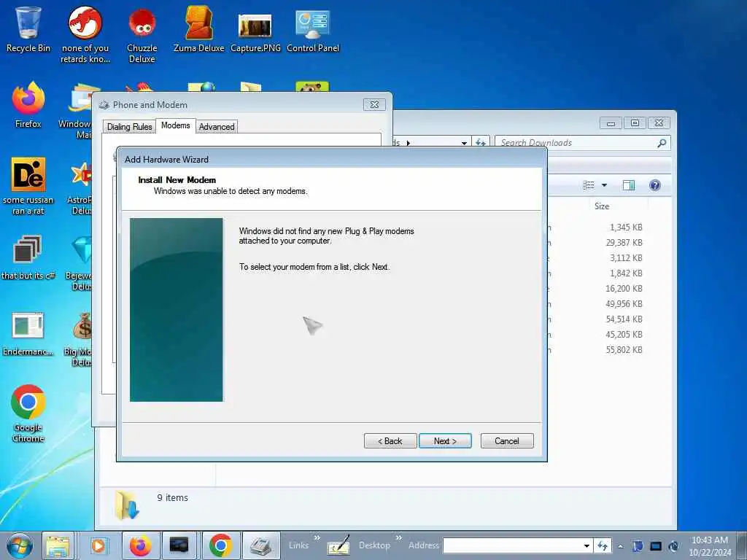Open Windows Media Player taskbar icon
747x560 pixels.
(x=98, y=545)
